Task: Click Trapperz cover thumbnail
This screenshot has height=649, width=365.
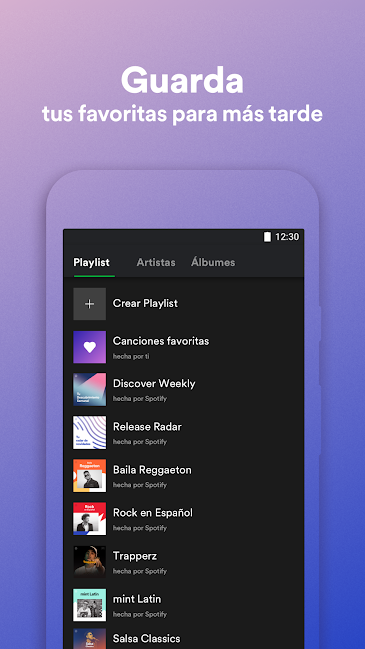Action: (x=89, y=562)
